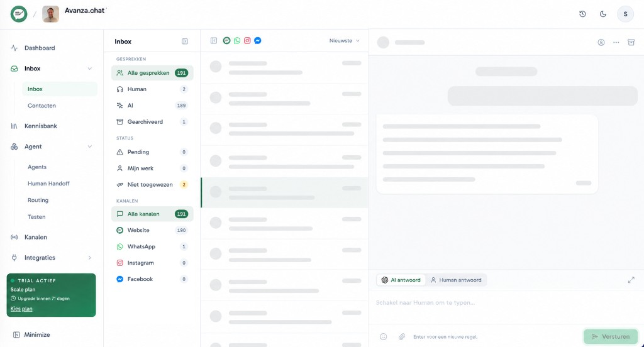This screenshot has height=347, width=644.
Task: Filter by Website channel
Action: (x=152, y=230)
